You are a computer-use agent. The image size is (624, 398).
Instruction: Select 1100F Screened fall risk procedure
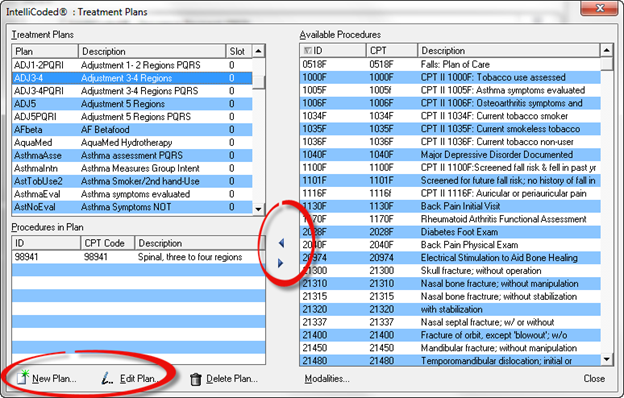tap(450, 168)
